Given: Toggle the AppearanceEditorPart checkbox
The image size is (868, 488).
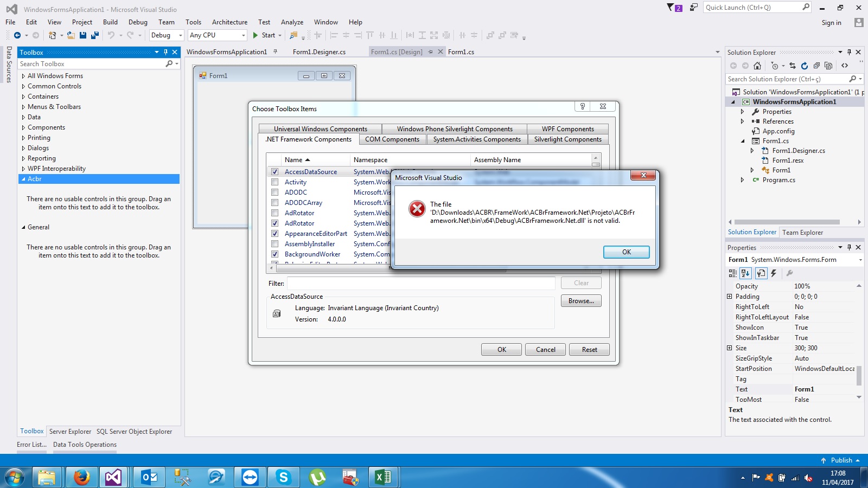Looking at the screenshot, I should click(275, 234).
